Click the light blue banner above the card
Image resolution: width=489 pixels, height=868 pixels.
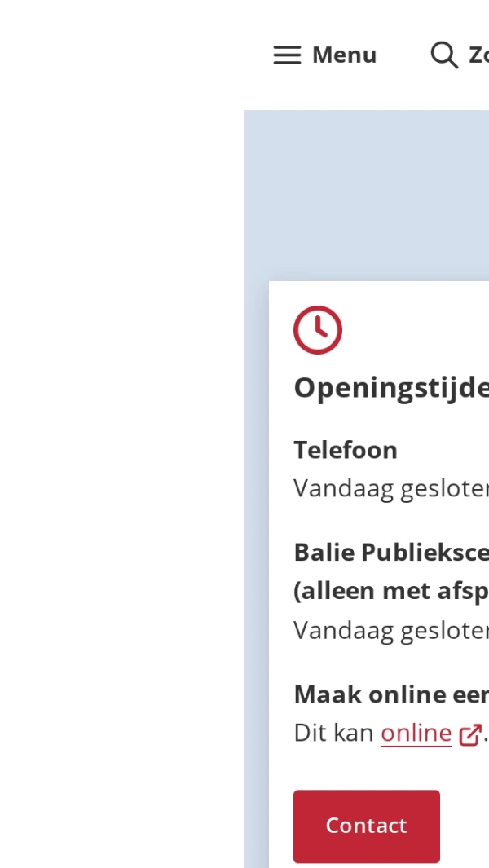(367, 196)
